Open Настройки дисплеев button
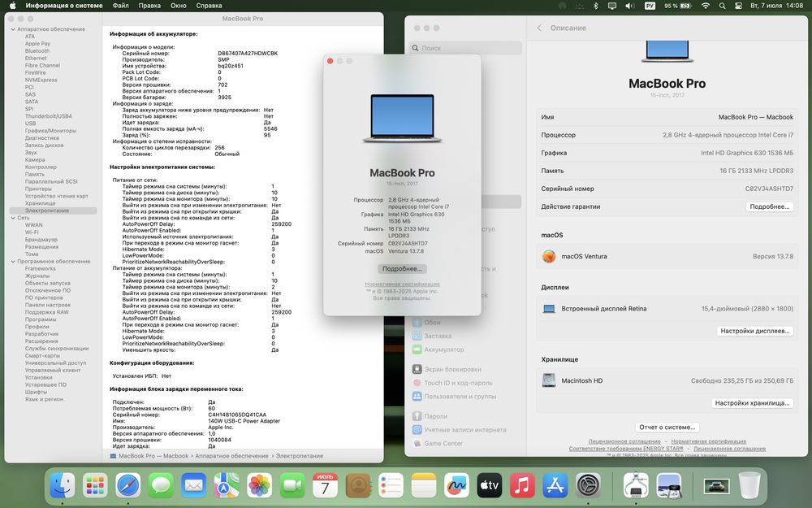The width and height of the screenshot is (812, 508). (755, 331)
